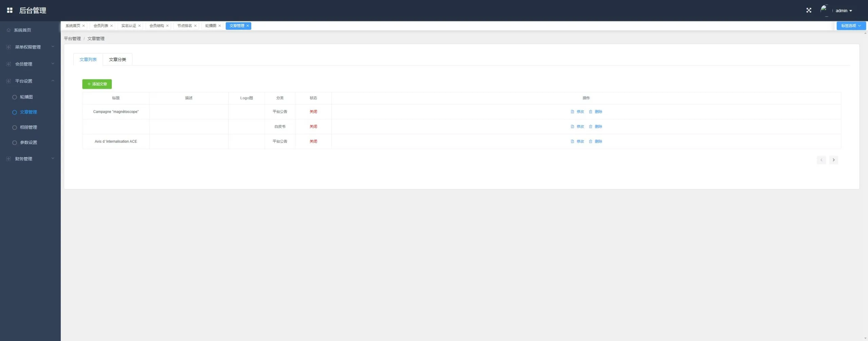Click the 后台管理 title
Screen dimensions: 868x341
(33, 11)
